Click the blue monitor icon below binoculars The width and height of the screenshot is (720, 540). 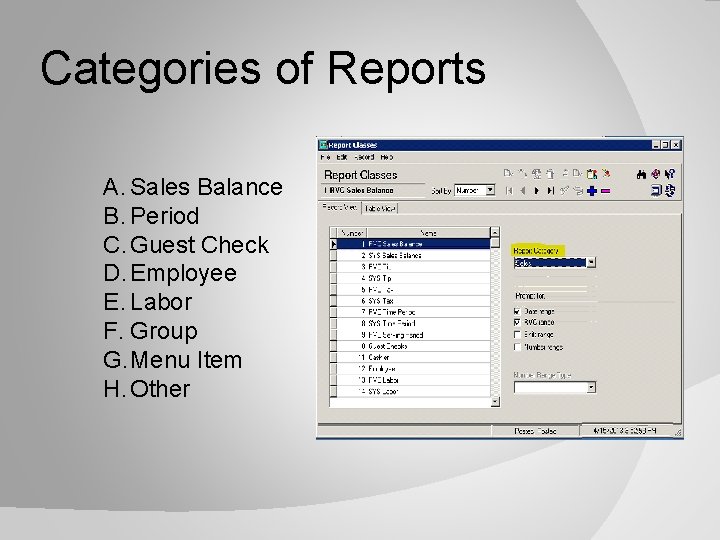[x=656, y=190]
